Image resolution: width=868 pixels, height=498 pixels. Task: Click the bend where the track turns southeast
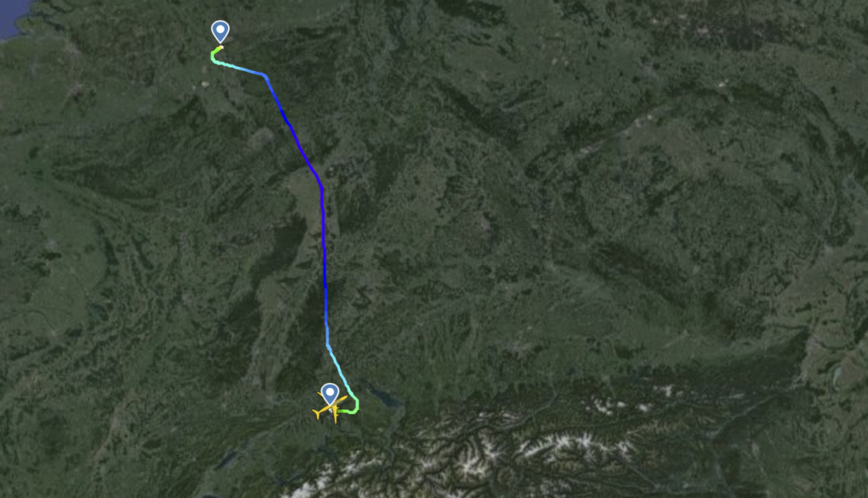[x=265, y=76]
